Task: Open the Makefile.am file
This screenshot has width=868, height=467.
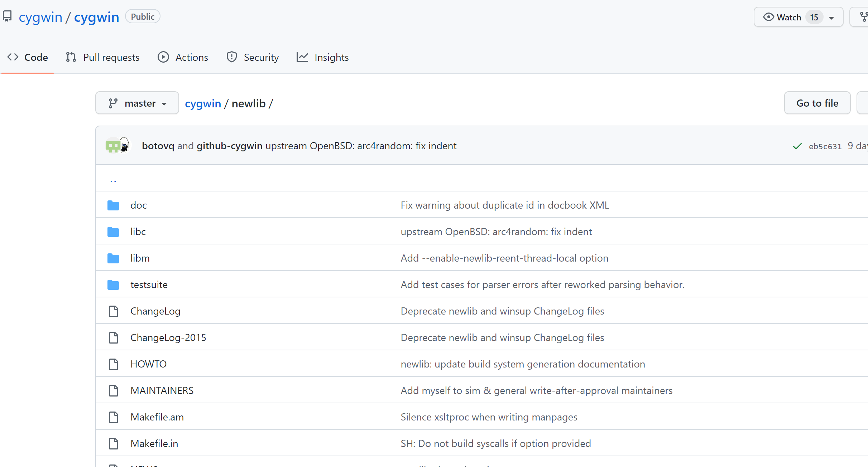Action: tap(157, 417)
